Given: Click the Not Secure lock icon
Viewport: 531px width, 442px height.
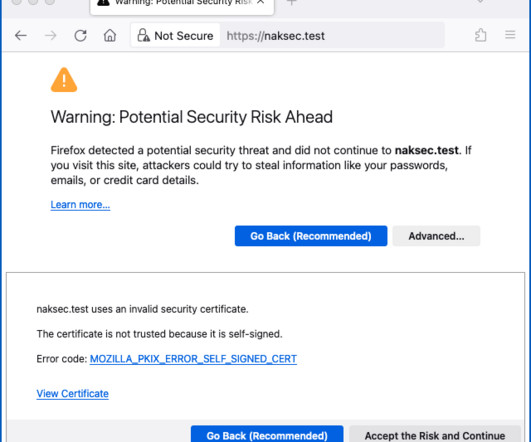Looking at the screenshot, I should (144, 35).
